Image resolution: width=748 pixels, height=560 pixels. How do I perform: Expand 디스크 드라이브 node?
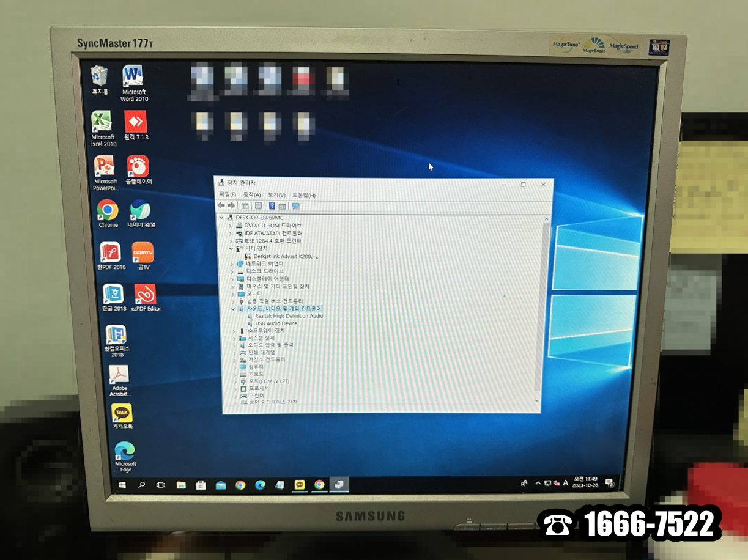232,271
